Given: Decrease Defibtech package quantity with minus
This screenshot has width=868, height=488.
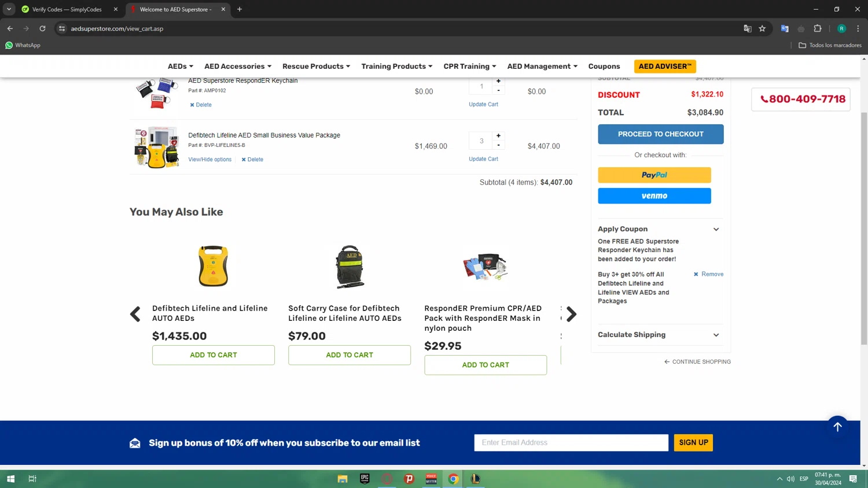Looking at the screenshot, I should coord(498,145).
